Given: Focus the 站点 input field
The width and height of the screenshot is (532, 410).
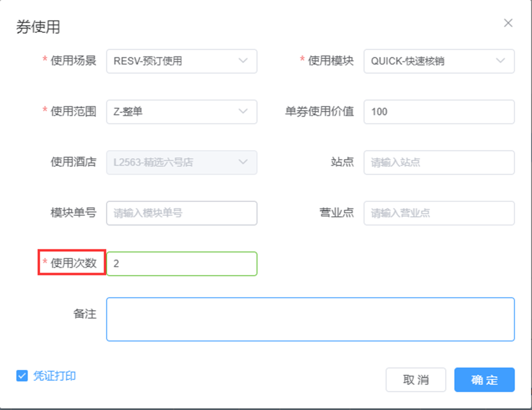Looking at the screenshot, I should pos(438,162).
